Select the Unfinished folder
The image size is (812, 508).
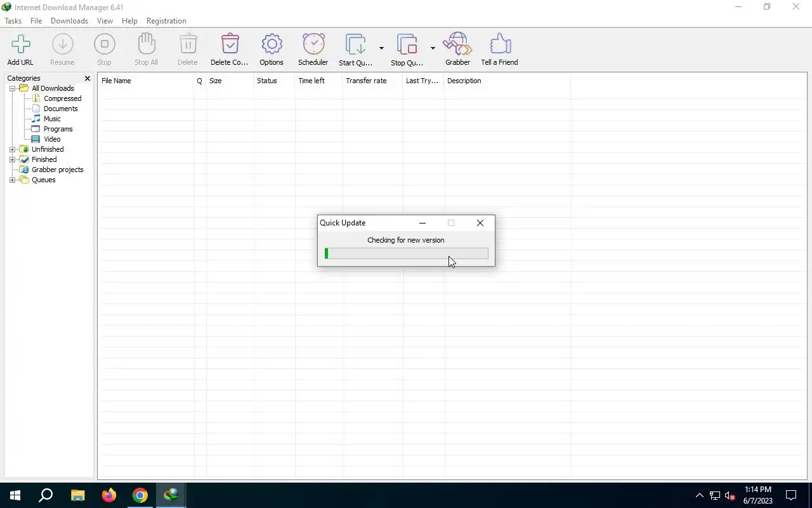[48, 149]
